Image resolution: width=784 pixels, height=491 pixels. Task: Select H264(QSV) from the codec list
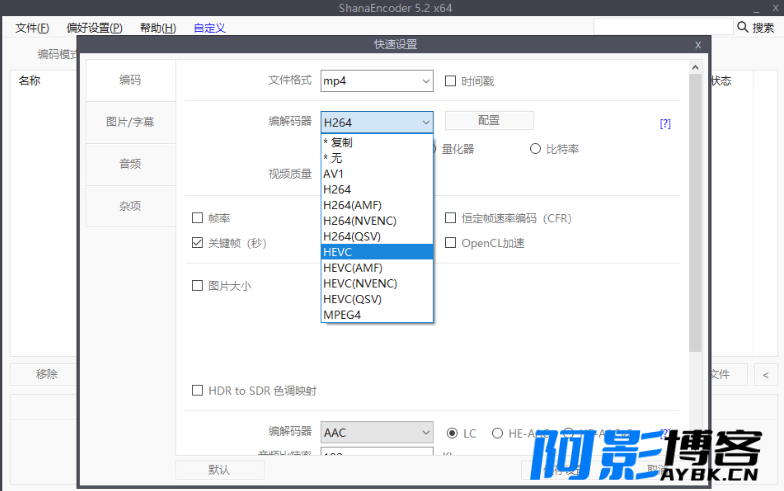click(377, 236)
